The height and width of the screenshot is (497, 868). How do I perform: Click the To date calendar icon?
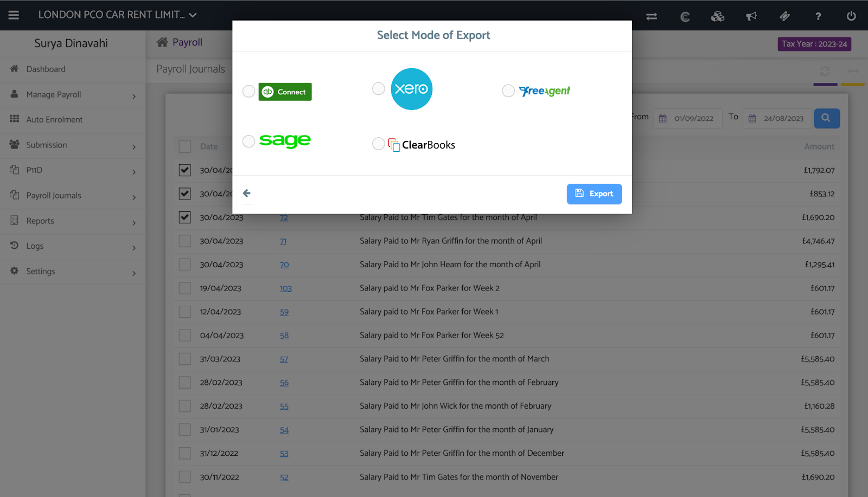752,118
